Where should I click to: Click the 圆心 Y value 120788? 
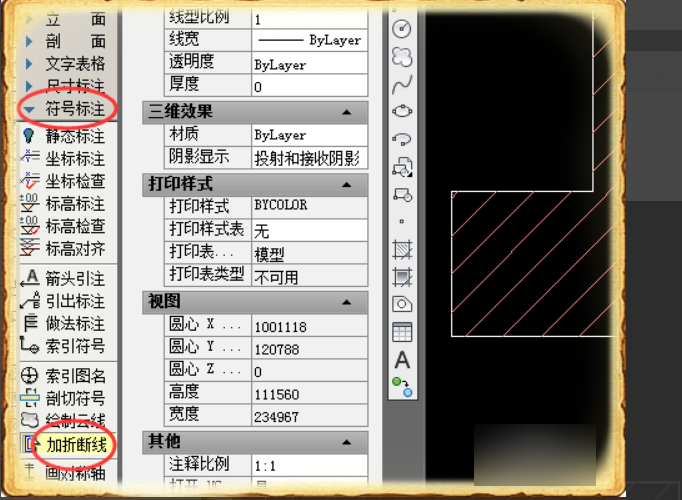pos(310,348)
